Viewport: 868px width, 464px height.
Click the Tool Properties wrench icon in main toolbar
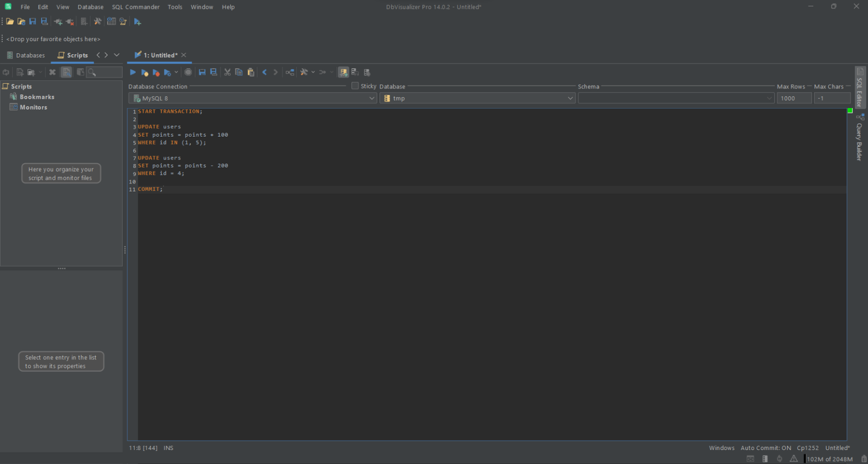[x=98, y=21]
